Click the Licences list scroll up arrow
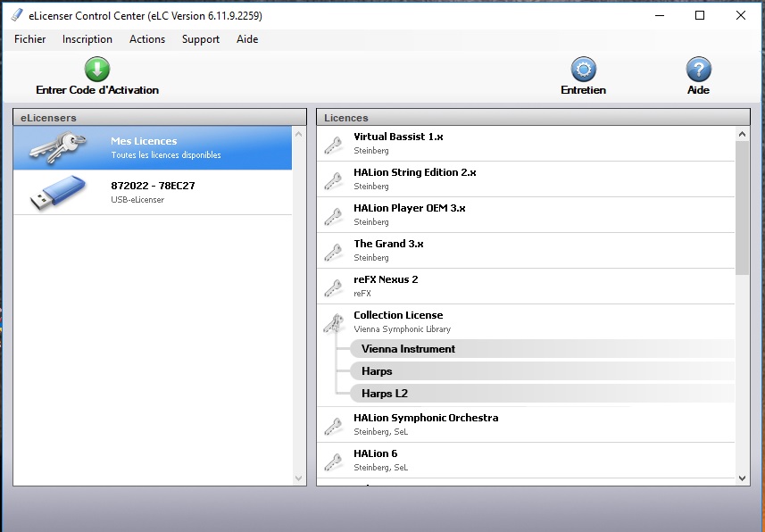The image size is (765, 532). point(742,134)
